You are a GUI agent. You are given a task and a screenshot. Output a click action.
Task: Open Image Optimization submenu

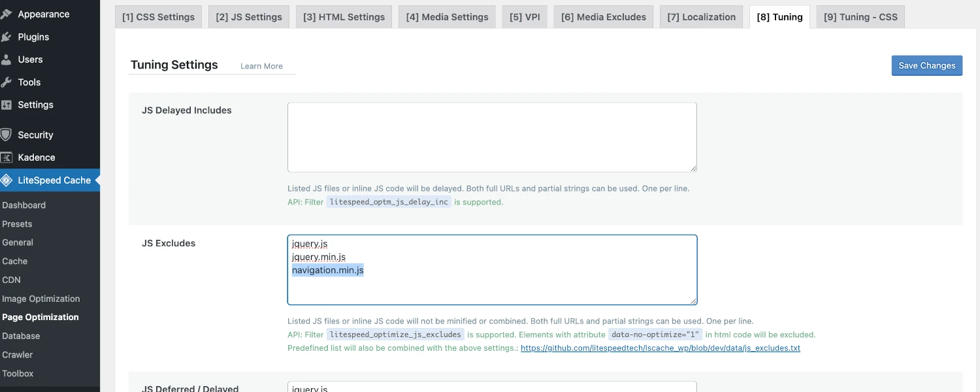point(41,299)
